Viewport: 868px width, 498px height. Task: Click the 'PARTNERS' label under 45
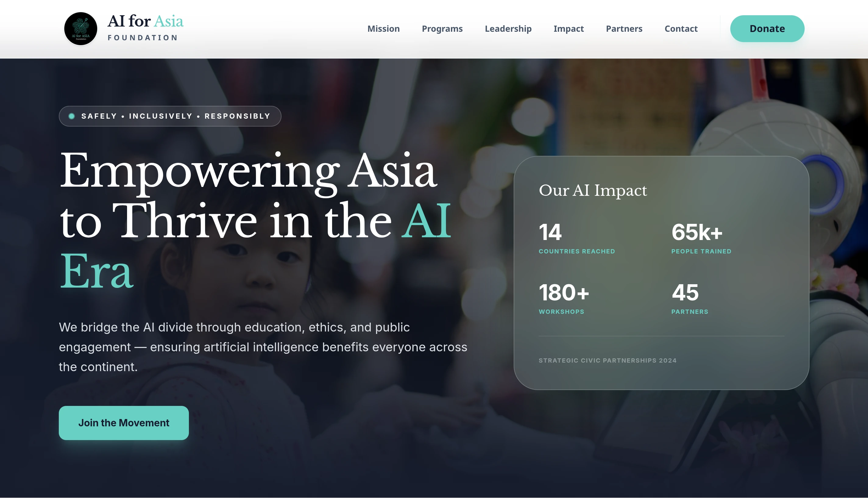689,312
